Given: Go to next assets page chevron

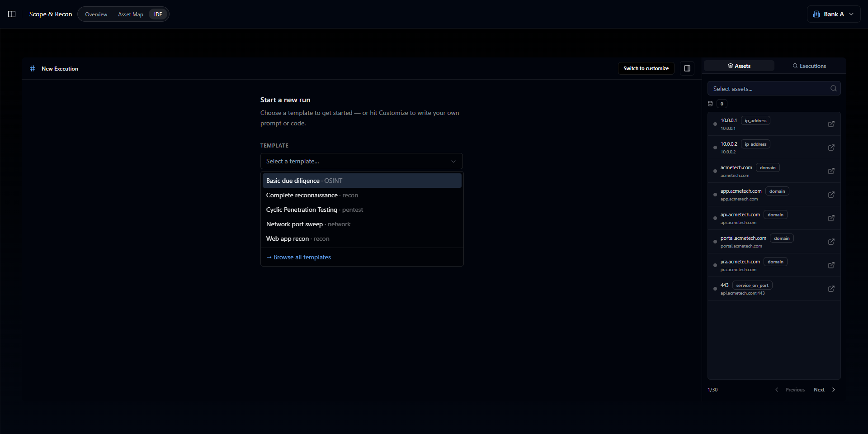Looking at the screenshot, I should click(834, 390).
